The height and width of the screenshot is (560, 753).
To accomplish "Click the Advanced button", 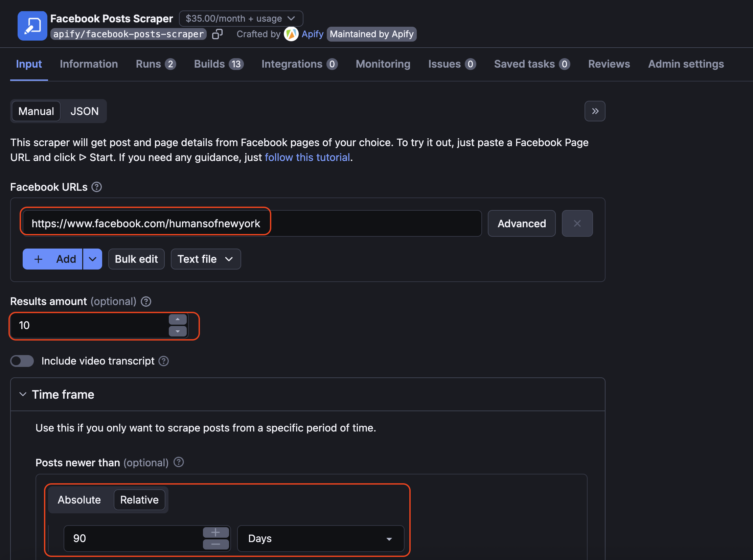I will pos(521,224).
